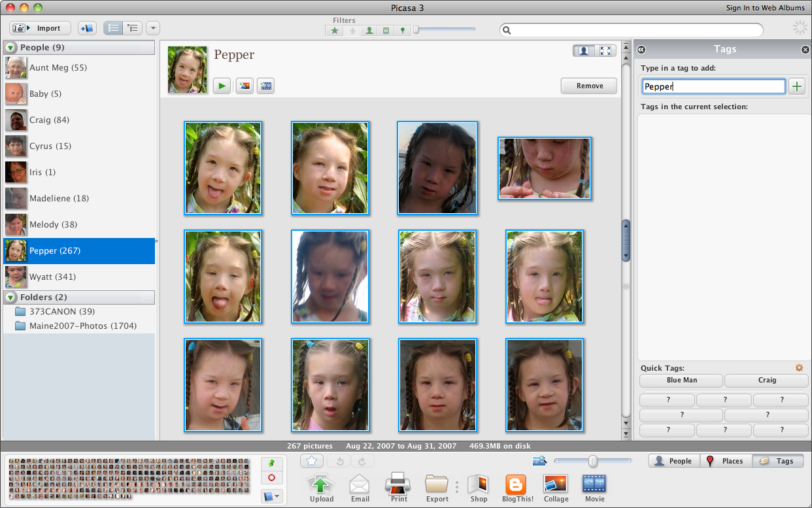Screen dimensions: 812x508
Task: Collapse the Folders section
Action: tap(10, 297)
